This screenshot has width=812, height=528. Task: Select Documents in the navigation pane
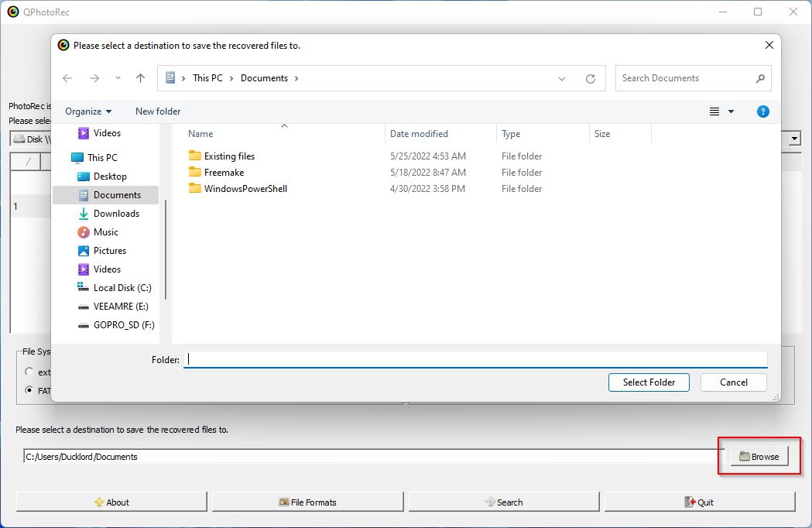tap(105, 195)
